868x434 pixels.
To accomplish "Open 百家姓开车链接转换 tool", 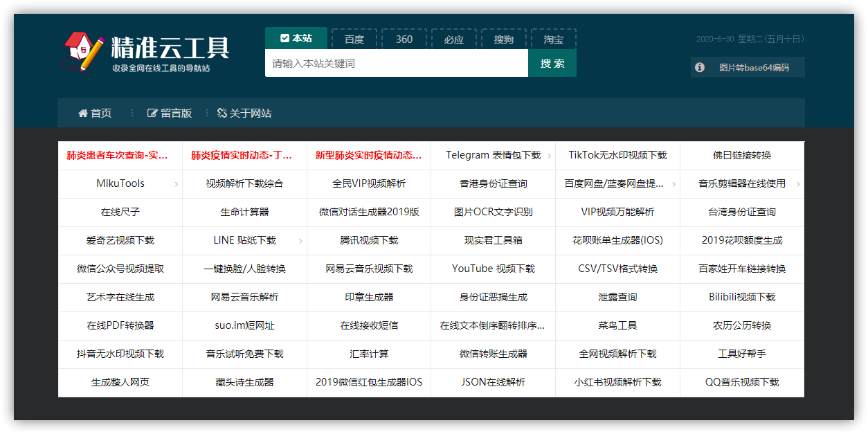I will tap(742, 269).
